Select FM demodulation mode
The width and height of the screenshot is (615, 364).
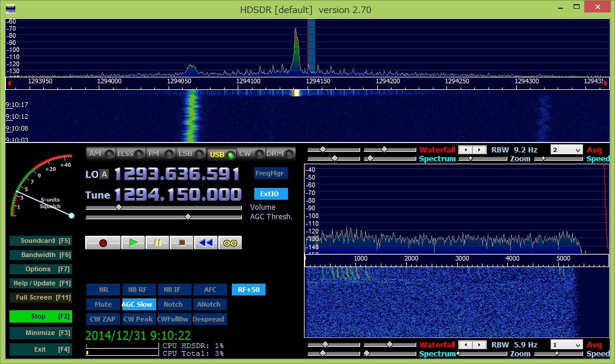(x=160, y=154)
